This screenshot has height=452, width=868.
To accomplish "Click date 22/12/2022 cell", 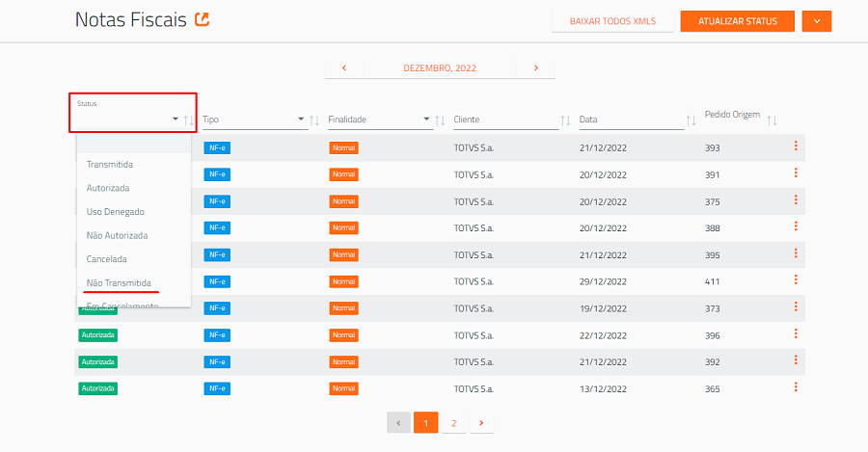I will 603,335.
